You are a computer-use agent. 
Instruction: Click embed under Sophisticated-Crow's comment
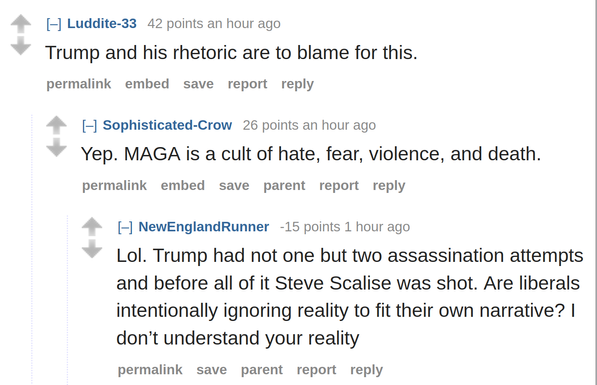pyautogui.click(x=183, y=185)
